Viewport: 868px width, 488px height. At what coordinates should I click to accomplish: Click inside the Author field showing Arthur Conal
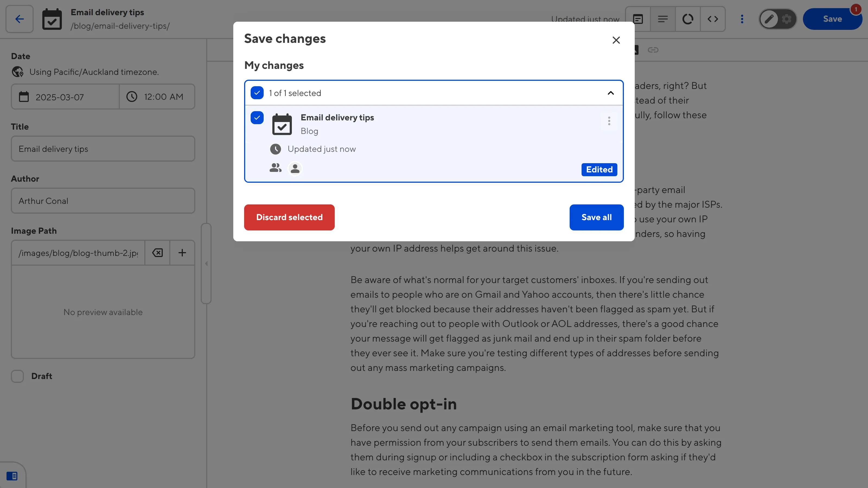pyautogui.click(x=103, y=201)
